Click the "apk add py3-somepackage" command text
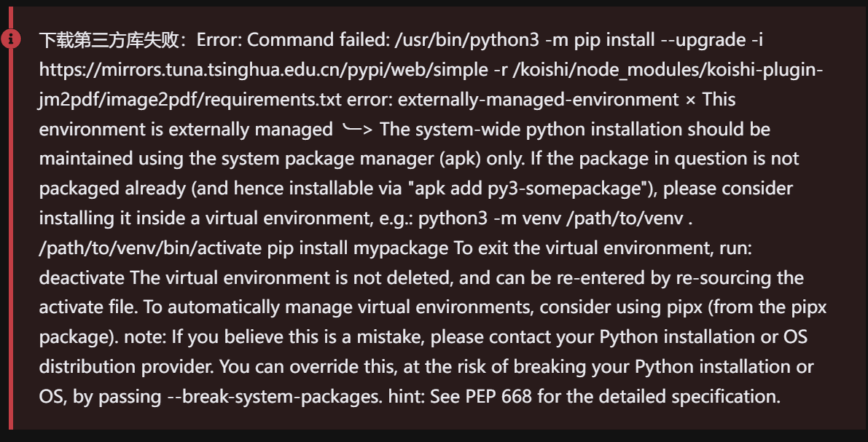Screen dimensions: 868x442 532,189
